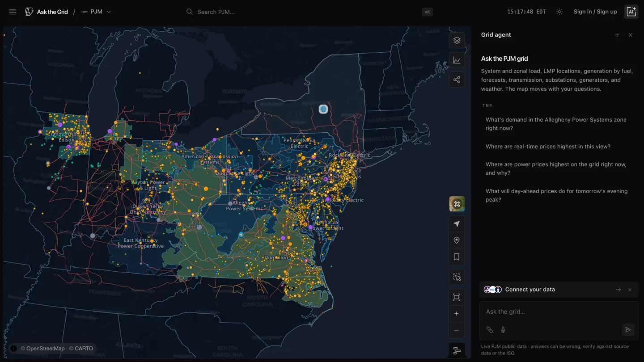The image size is (644, 362).
Task: Click the Allegheny Power Systems map label
Action: click(244, 206)
